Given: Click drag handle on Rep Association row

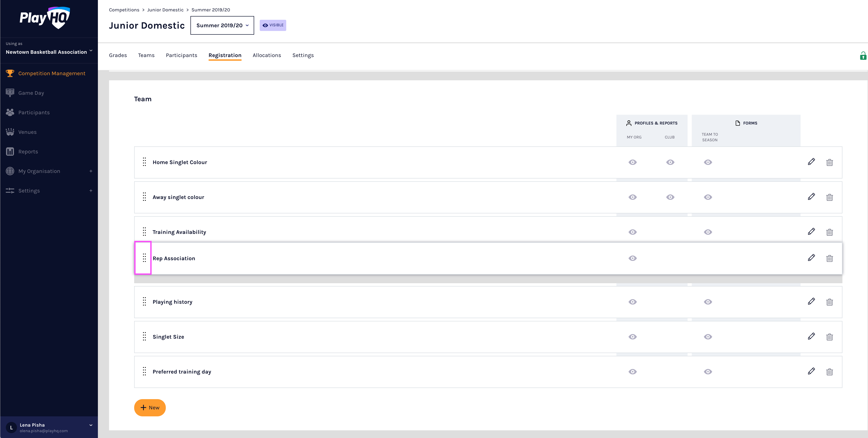Looking at the screenshot, I should [144, 258].
